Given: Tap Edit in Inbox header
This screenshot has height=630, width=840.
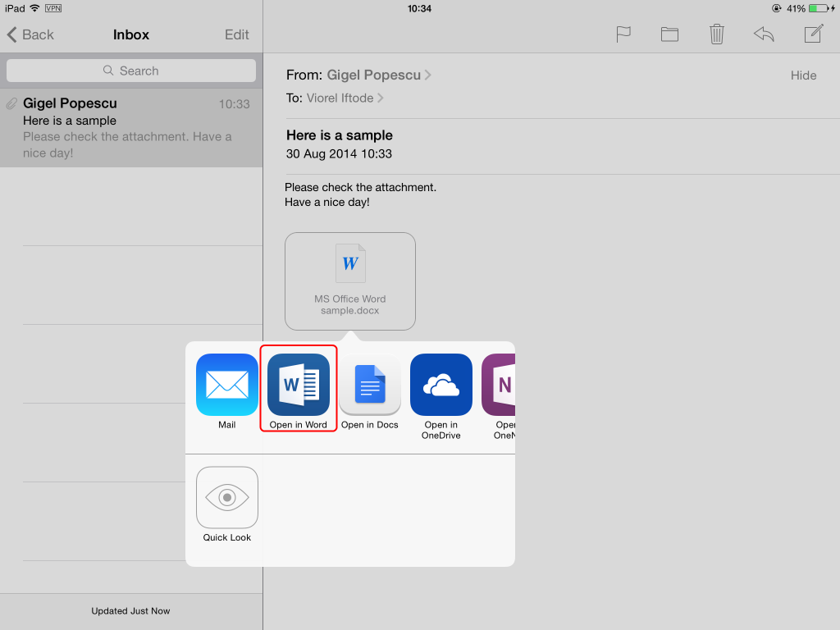Looking at the screenshot, I should click(x=237, y=34).
